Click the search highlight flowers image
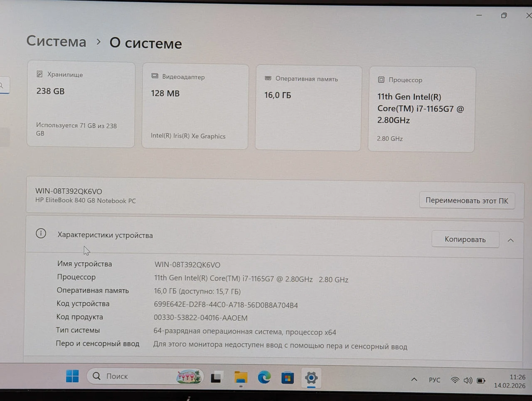Viewport: 532px width, 401px height. [x=189, y=376]
